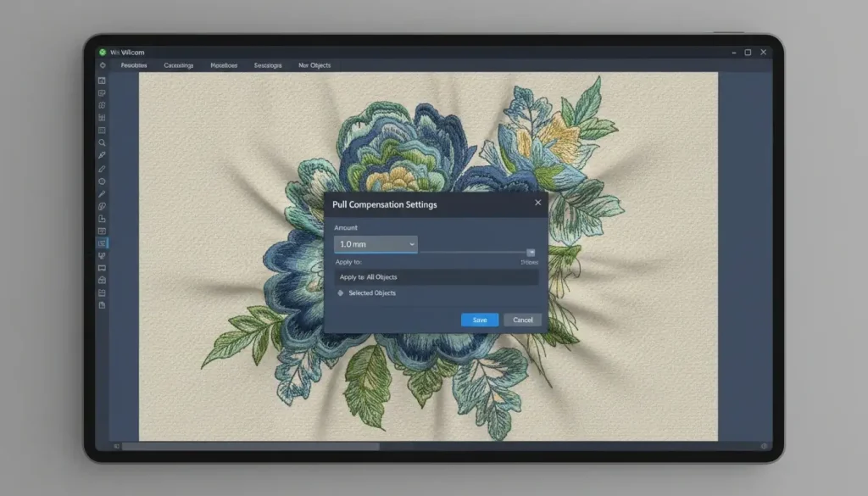Open the New Objects menu
The image size is (868, 496).
314,64
